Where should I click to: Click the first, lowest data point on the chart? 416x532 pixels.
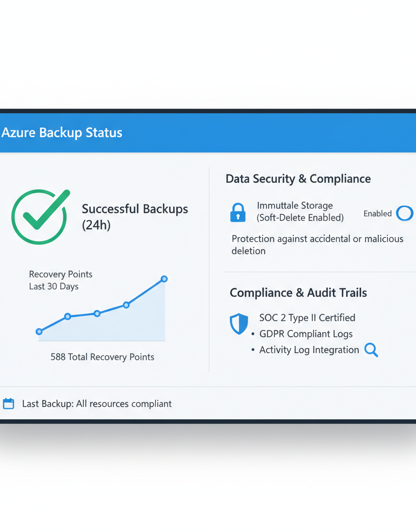(x=39, y=331)
